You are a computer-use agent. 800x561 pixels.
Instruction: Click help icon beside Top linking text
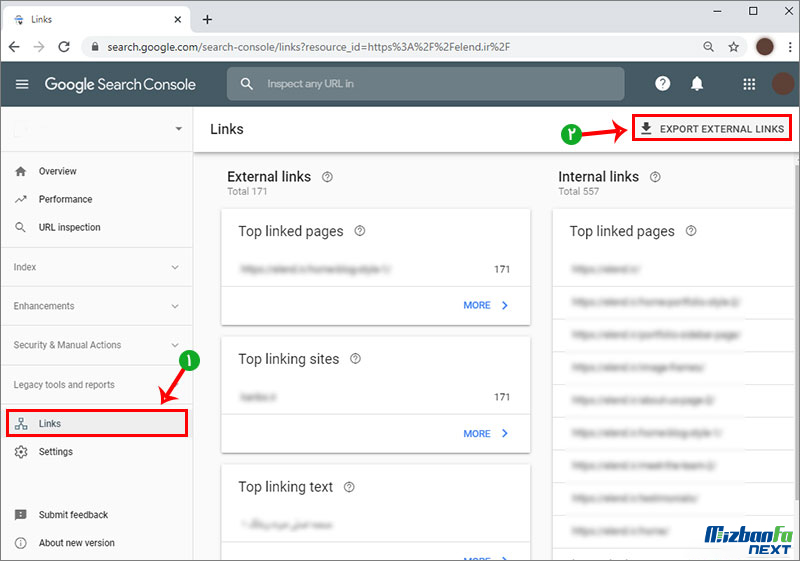pos(349,487)
